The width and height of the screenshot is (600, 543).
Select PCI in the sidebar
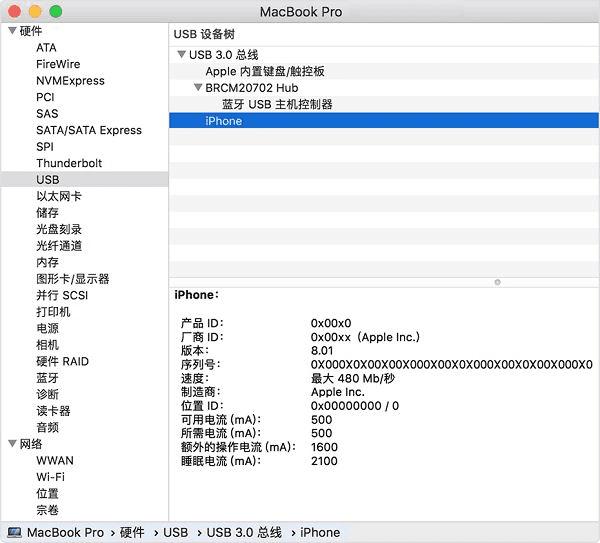(x=45, y=97)
